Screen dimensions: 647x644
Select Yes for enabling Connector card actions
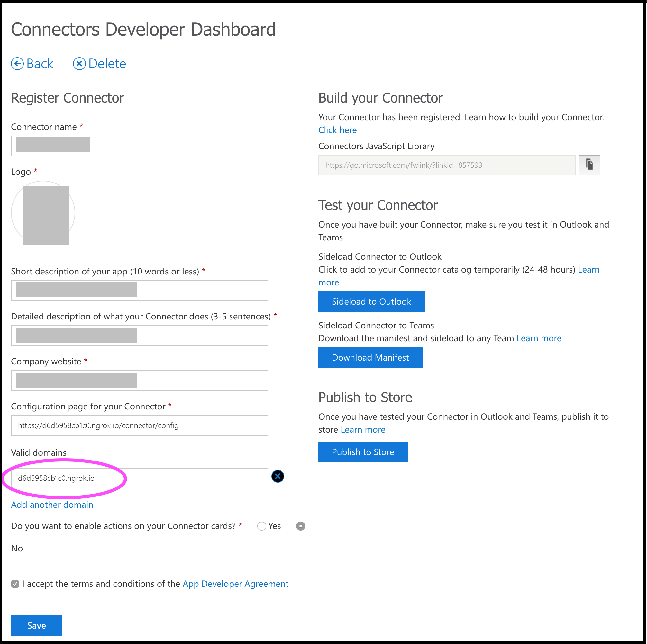coord(261,526)
